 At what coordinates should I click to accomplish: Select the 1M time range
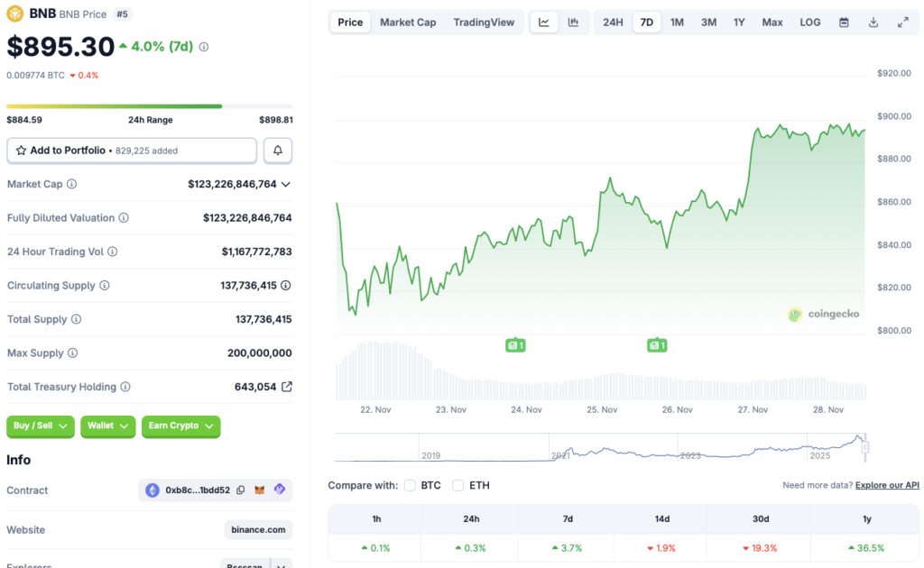[677, 22]
